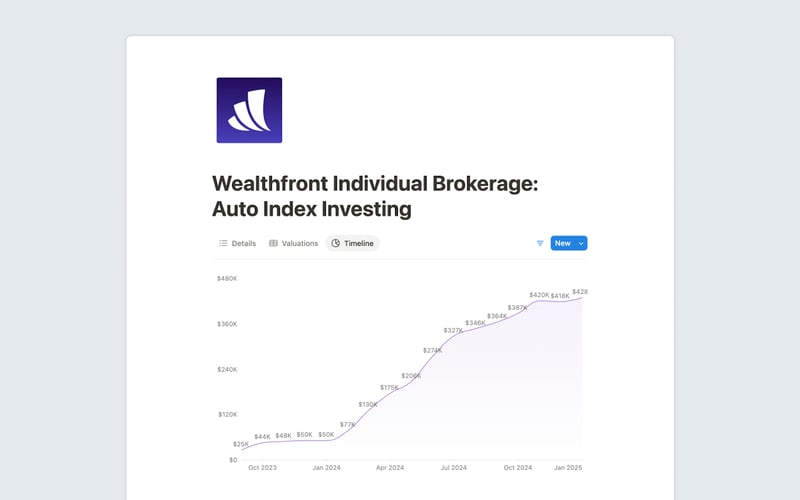This screenshot has width=800, height=500.
Task: Expand the New button dropdown arrow
Action: click(x=581, y=243)
